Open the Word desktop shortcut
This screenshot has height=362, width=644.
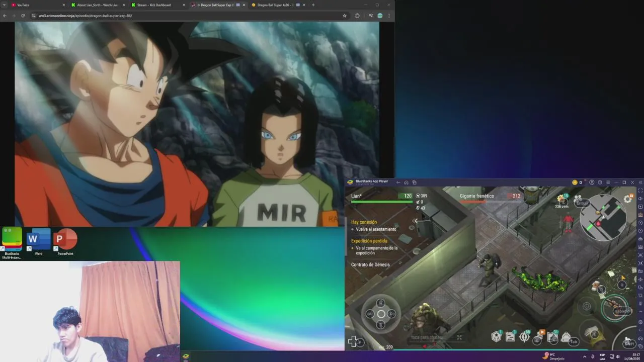pyautogui.click(x=38, y=242)
